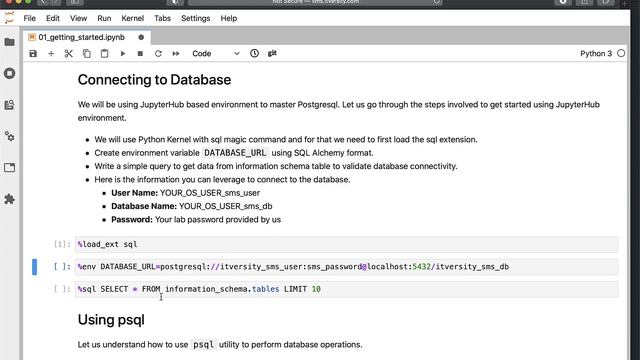This screenshot has width=640, height=360.
Task: Open the open tabs sidebar icon
Action: tap(9, 168)
